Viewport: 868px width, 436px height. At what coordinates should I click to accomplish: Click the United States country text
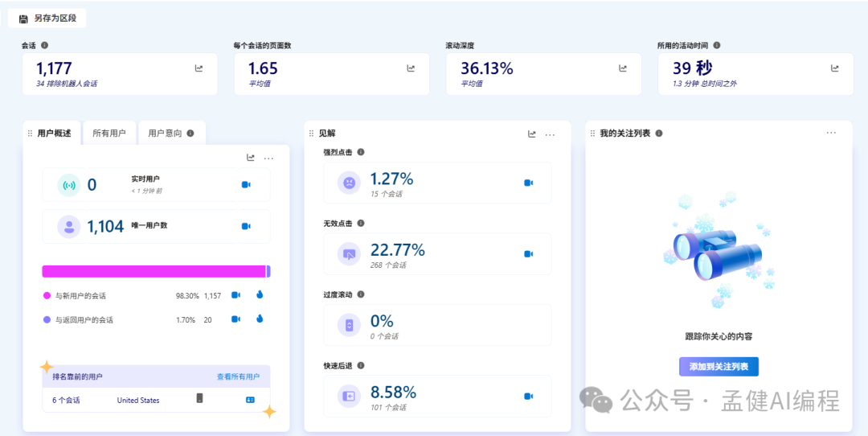(x=138, y=400)
